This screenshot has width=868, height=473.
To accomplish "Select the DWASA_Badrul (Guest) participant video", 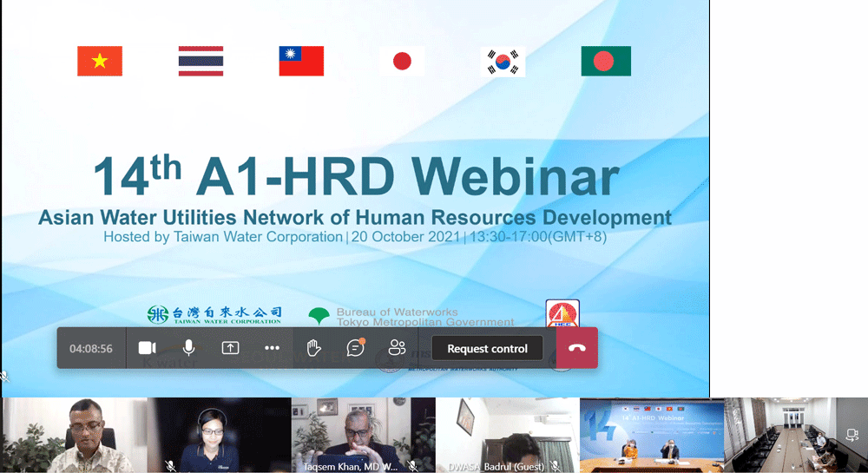I will (x=508, y=435).
